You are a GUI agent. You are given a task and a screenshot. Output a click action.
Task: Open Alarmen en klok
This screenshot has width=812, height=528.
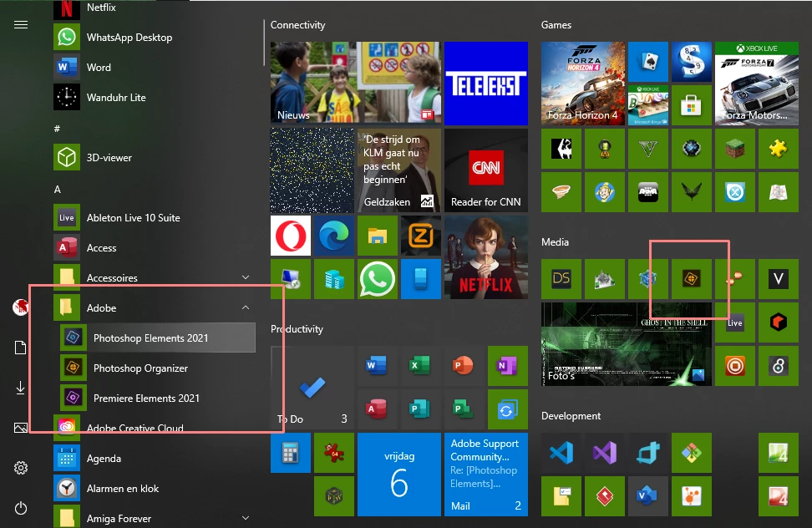coord(155,488)
